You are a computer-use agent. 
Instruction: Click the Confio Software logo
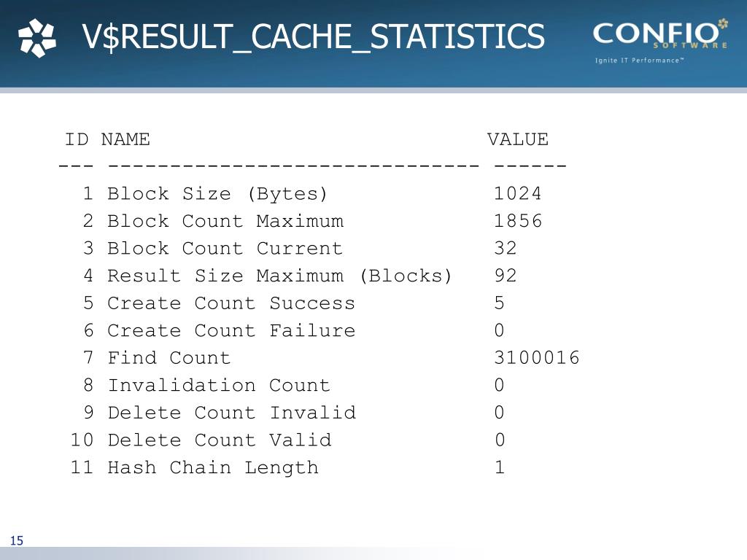coord(660,35)
